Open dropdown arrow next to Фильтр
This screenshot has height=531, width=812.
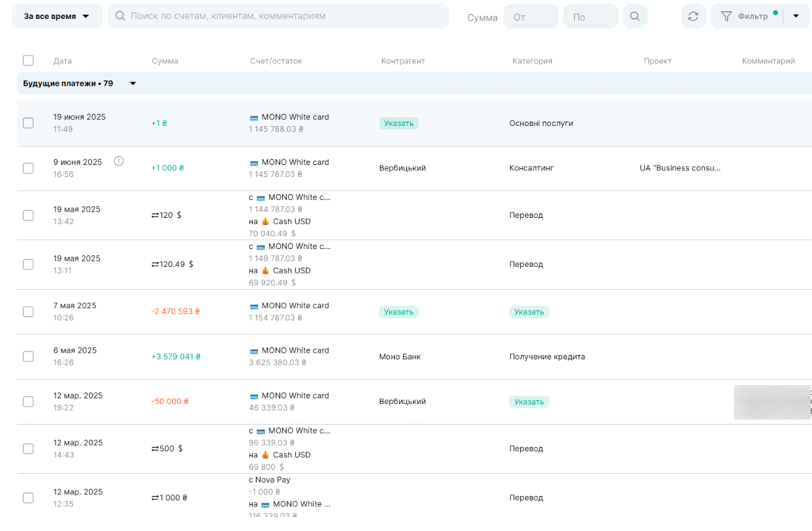(x=796, y=17)
